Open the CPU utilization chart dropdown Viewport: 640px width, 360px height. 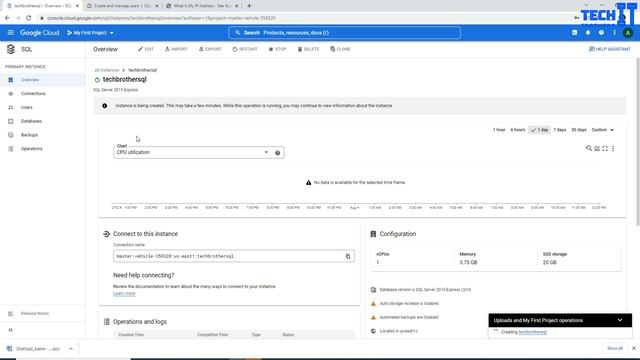click(x=192, y=152)
